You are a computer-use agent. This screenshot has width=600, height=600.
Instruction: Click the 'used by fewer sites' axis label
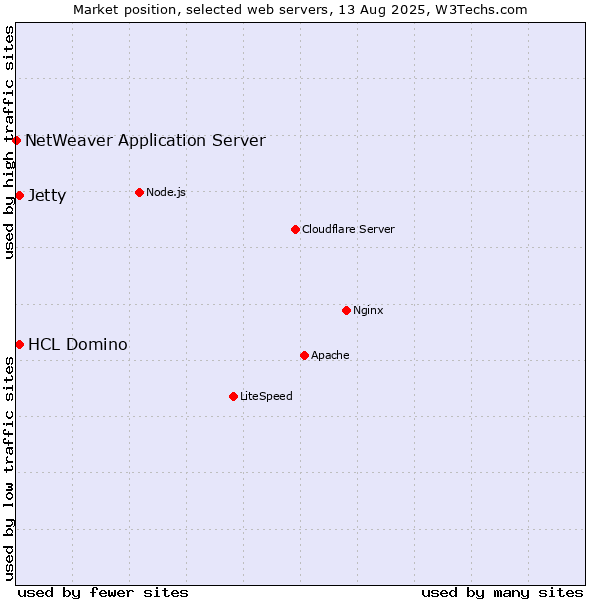tap(103, 593)
